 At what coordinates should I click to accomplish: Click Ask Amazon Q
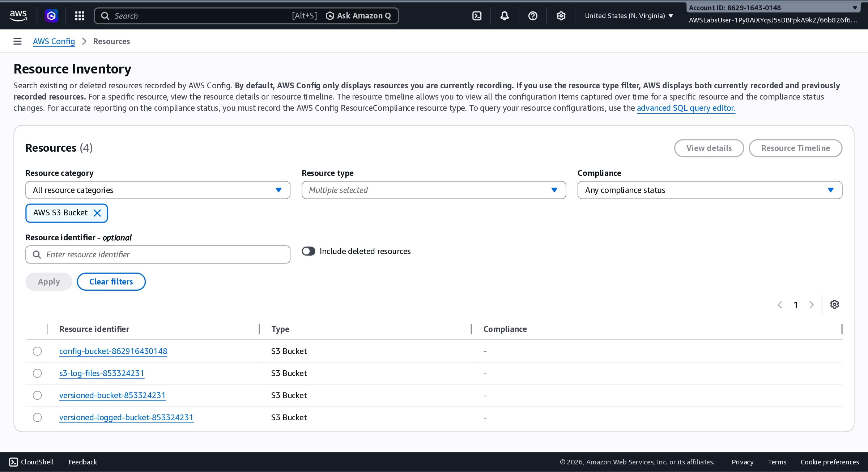point(358,16)
